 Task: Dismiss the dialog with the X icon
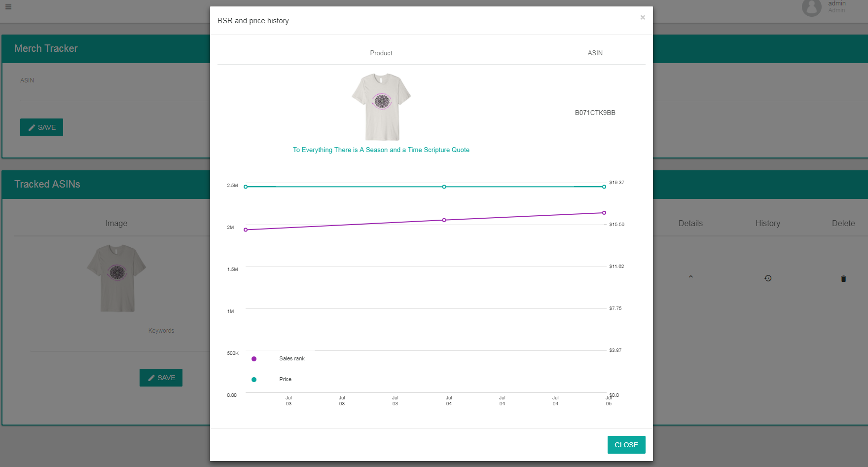tap(643, 17)
